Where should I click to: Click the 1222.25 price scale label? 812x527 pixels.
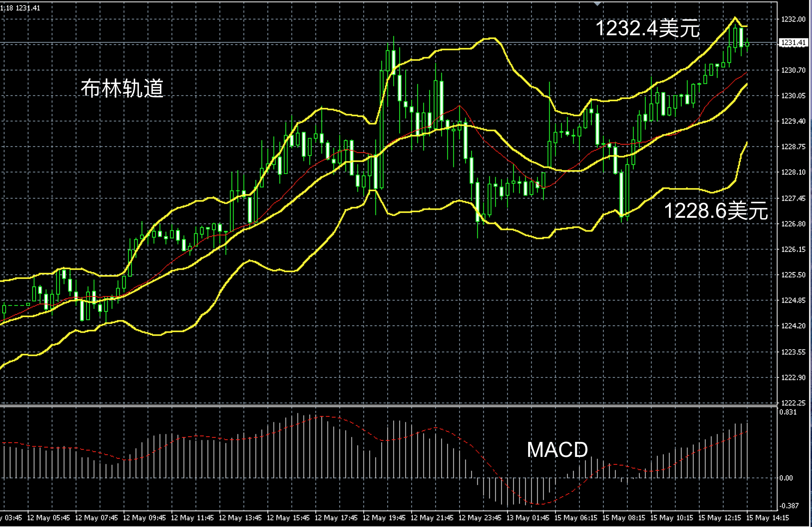coord(793,403)
